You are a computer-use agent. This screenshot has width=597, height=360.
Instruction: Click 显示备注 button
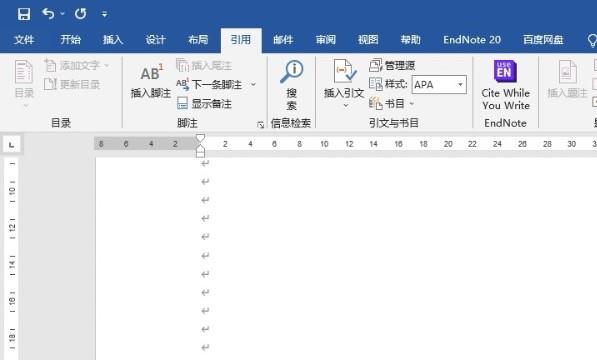point(204,104)
